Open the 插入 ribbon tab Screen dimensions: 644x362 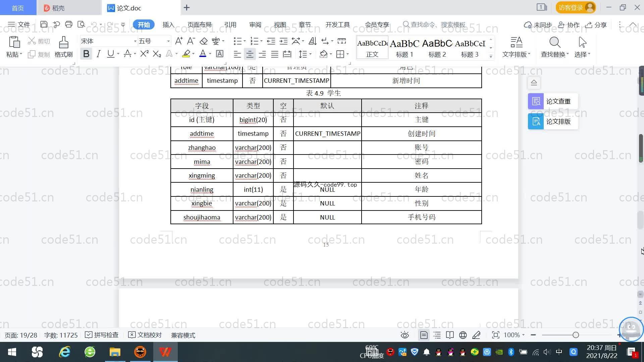168,25
